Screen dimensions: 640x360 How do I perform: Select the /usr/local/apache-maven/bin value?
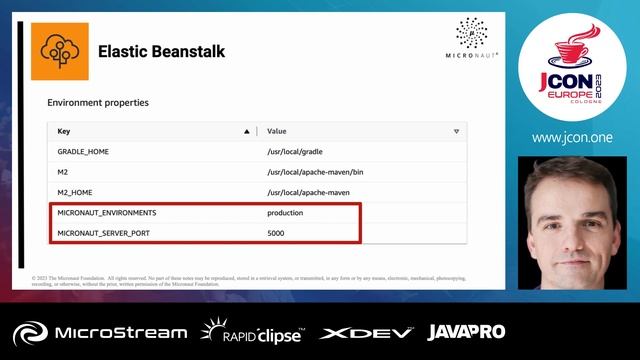tap(315, 172)
